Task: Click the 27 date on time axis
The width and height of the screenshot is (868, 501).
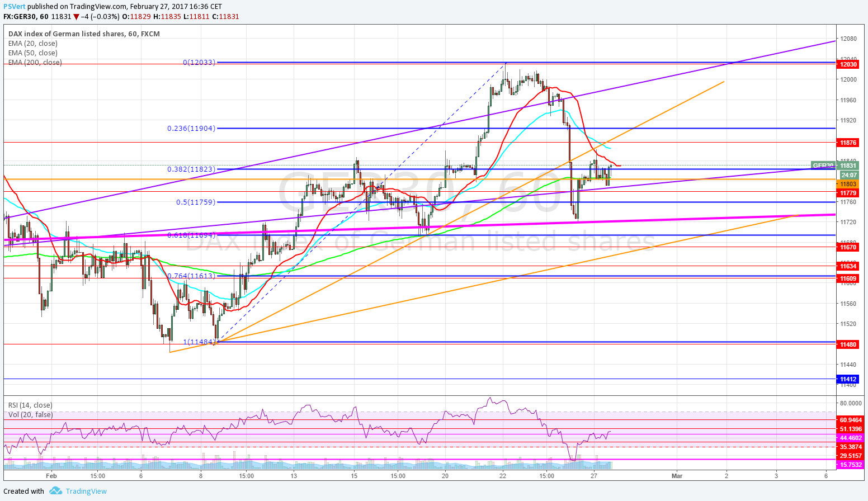Action: (x=594, y=476)
